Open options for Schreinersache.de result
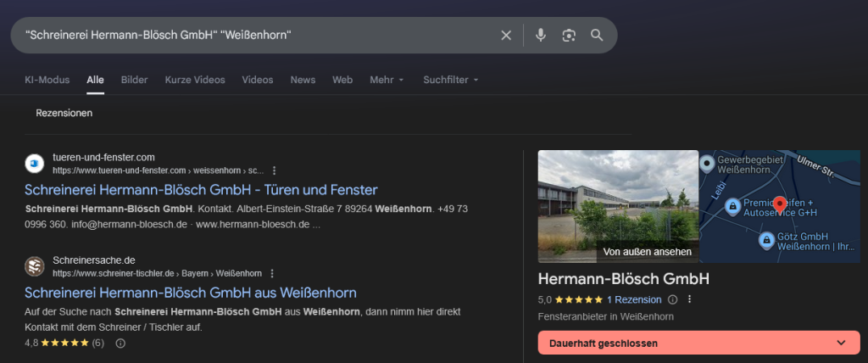 [272, 273]
